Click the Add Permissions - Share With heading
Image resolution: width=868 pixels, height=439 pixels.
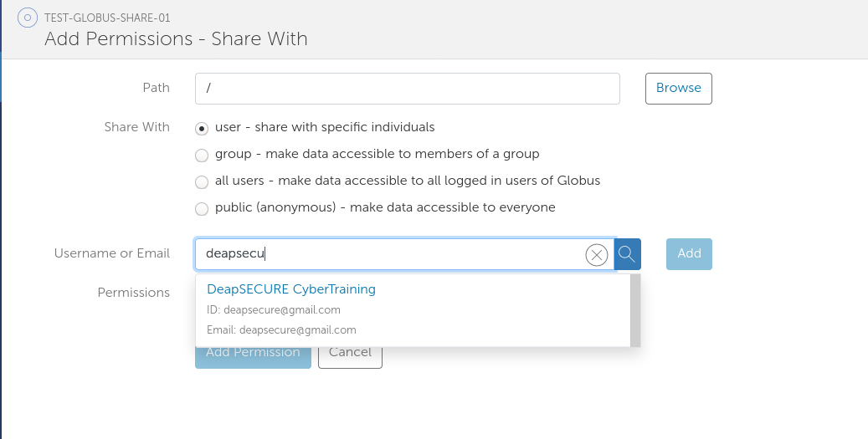click(176, 39)
